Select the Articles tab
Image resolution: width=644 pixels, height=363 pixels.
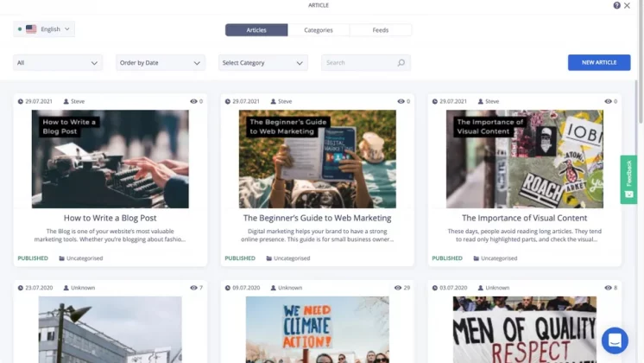[x=256, y=30]
